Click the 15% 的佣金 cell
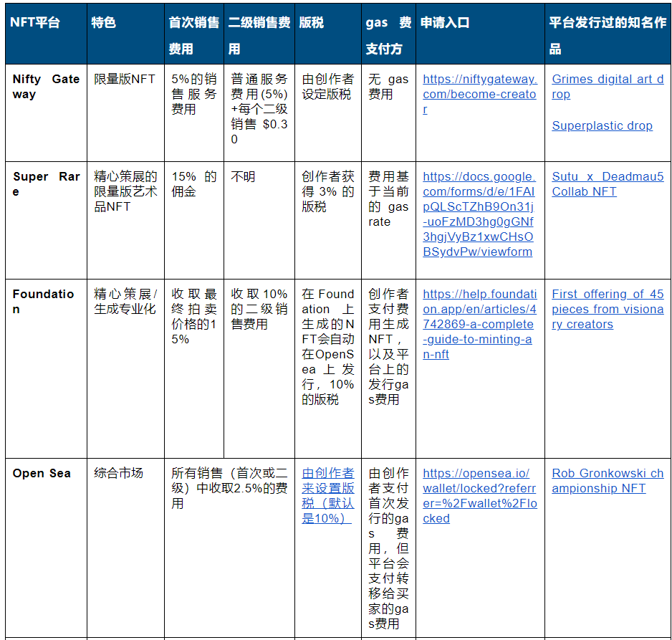 tap(194, 220)
